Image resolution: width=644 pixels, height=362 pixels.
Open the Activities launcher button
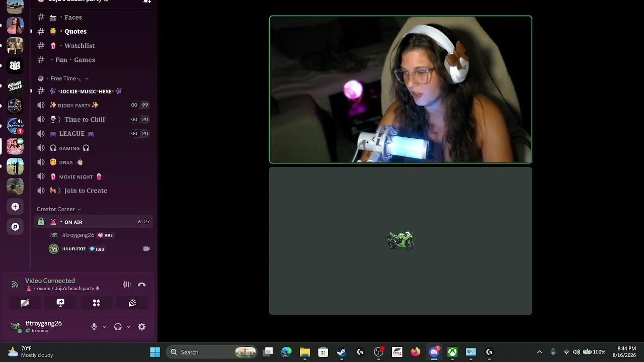click(97, 303)
